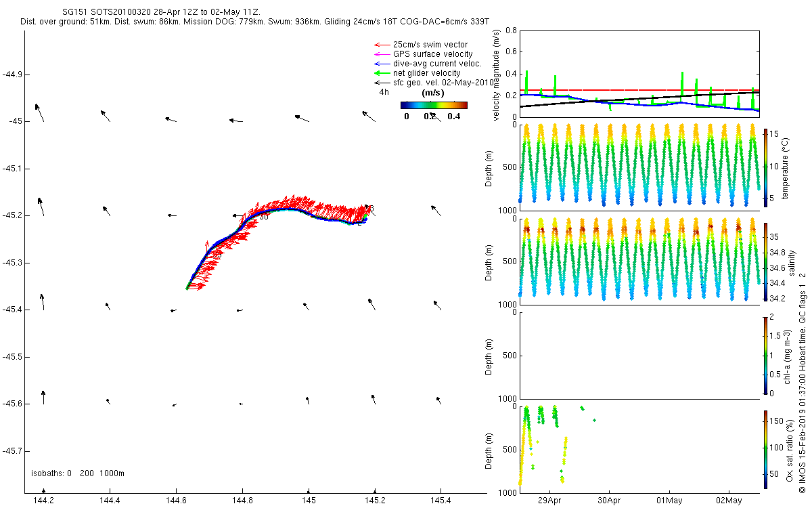Viewport: 812px width, 508px height.
Task: Click the velocity (m/s) horizontal colorbar
Action: pyautogui.click(x=434, y=105)
